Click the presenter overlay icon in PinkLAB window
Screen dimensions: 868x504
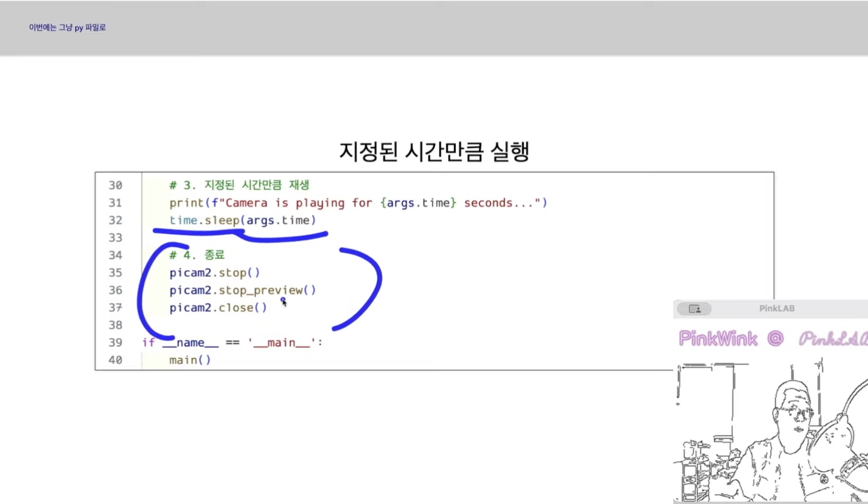pyautogui.click(x=694, y=309)
